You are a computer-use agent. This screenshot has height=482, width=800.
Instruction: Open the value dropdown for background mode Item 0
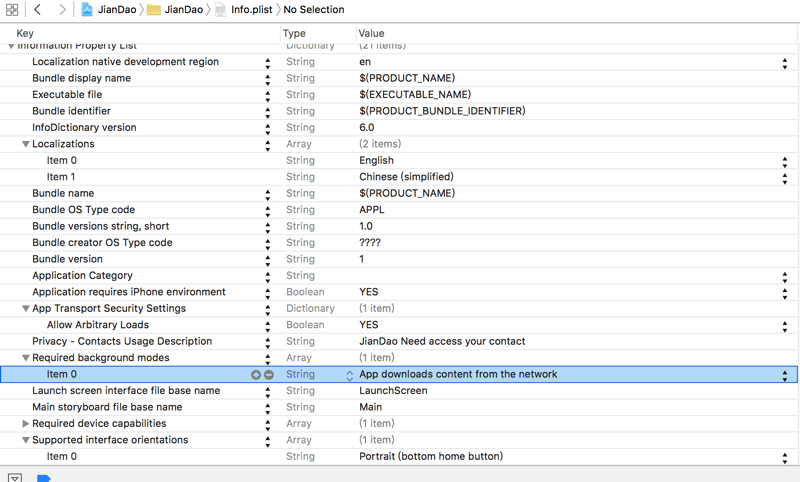[x=784, y=375]
